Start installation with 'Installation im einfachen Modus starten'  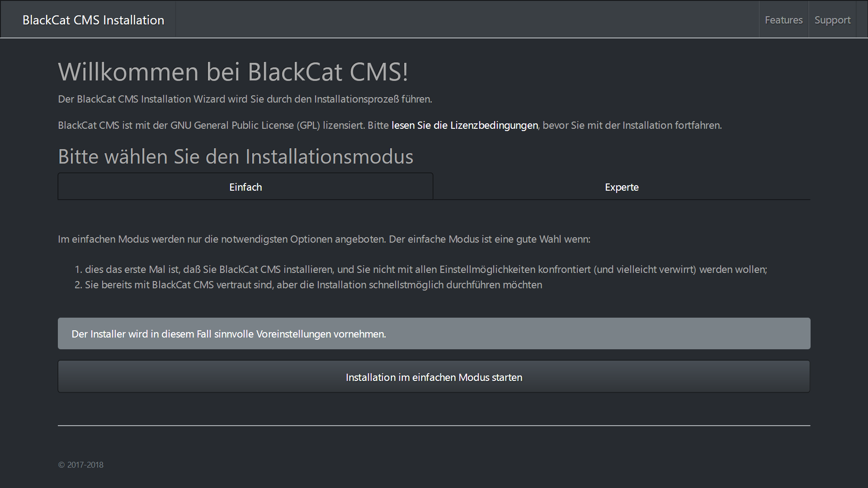click(x=434, y=377)
